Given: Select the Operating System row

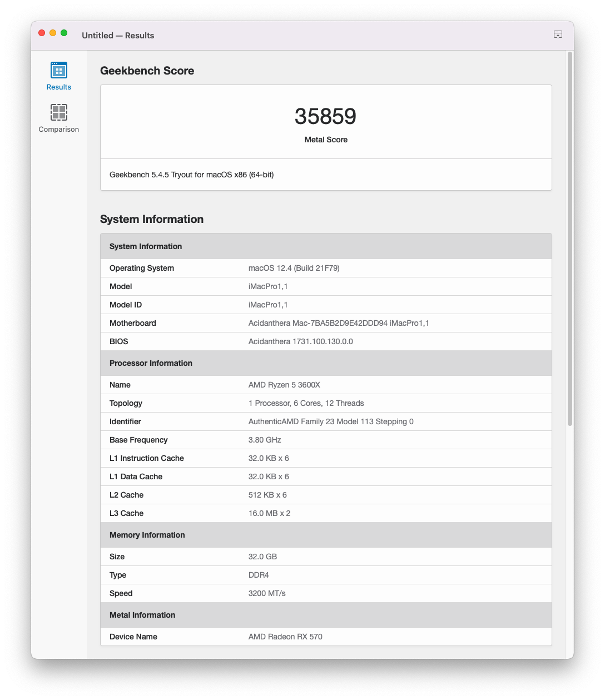Looking at the screenshot, I should pos(325,268).
